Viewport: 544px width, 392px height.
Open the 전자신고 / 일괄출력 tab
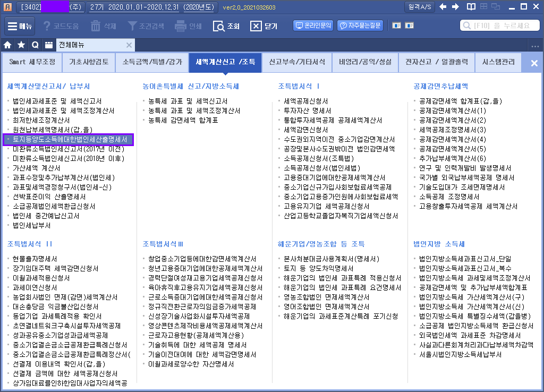click(x=436, y=63)
